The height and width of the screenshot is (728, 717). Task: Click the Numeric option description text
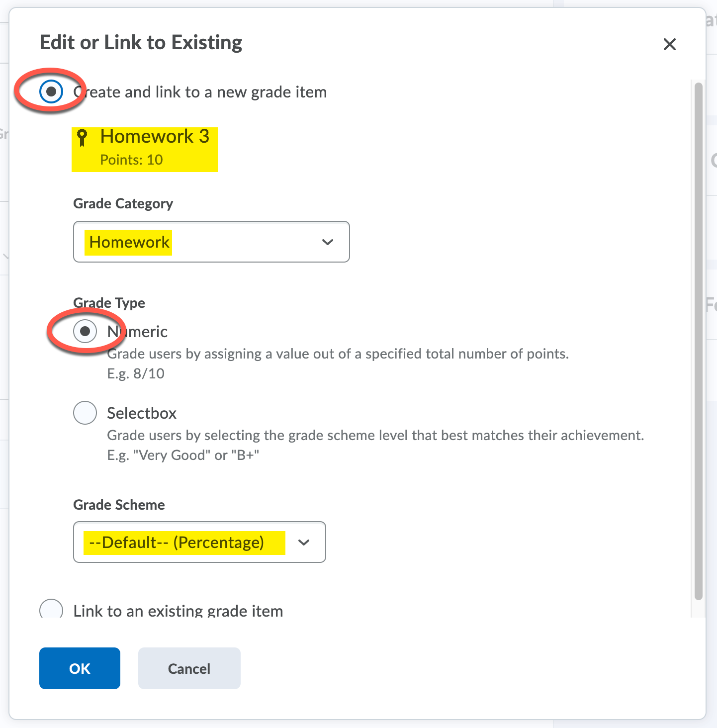(338, 354)
